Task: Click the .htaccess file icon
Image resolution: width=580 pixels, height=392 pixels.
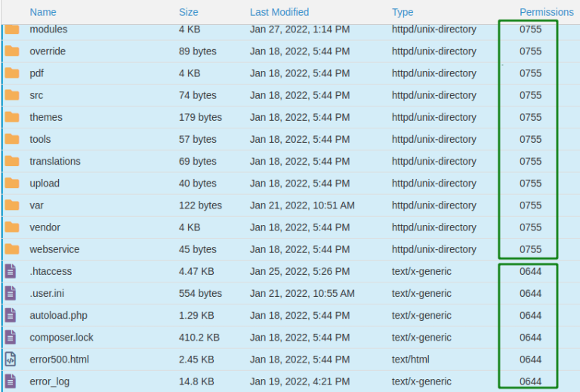Action: [x=11, y=271]
